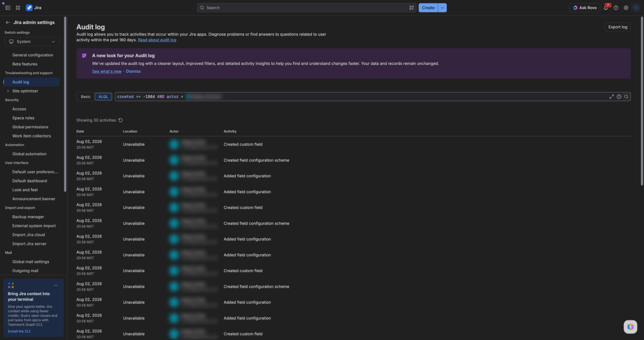This screenshot has height=340, width=644.
Task: Click the Jira logo icon
Action: pos(29,8)
